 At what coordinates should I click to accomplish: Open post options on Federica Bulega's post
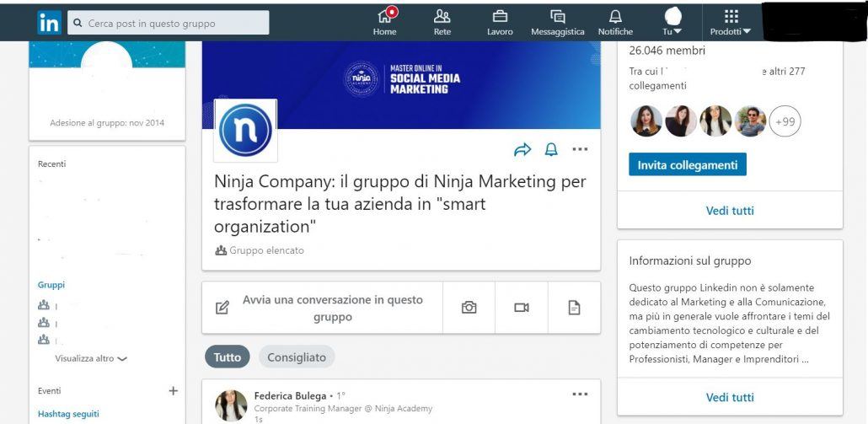[580, 394]
